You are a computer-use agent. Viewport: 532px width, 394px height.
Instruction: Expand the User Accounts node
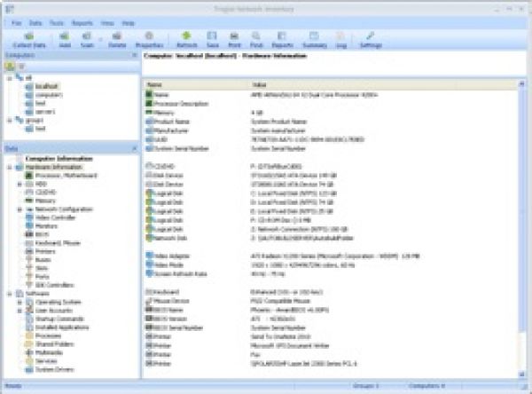coord(20,311)
